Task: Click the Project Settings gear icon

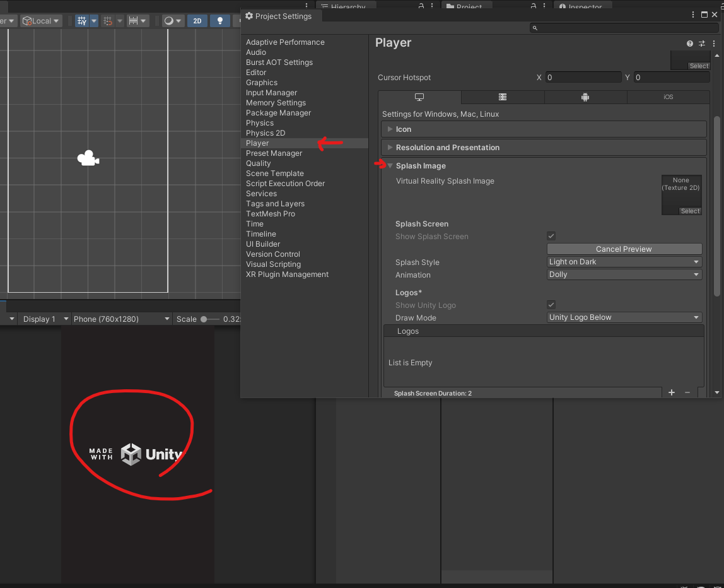Action: [249, 16]
